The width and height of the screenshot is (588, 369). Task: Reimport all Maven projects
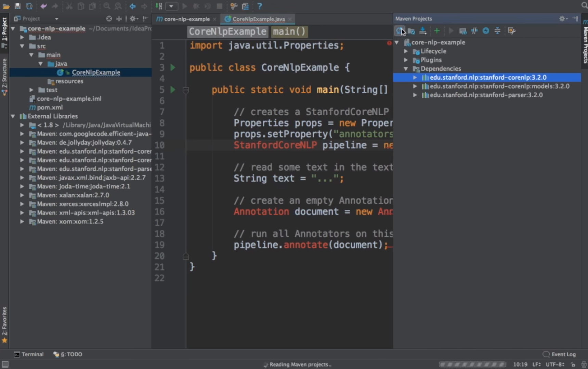point(400,31)
